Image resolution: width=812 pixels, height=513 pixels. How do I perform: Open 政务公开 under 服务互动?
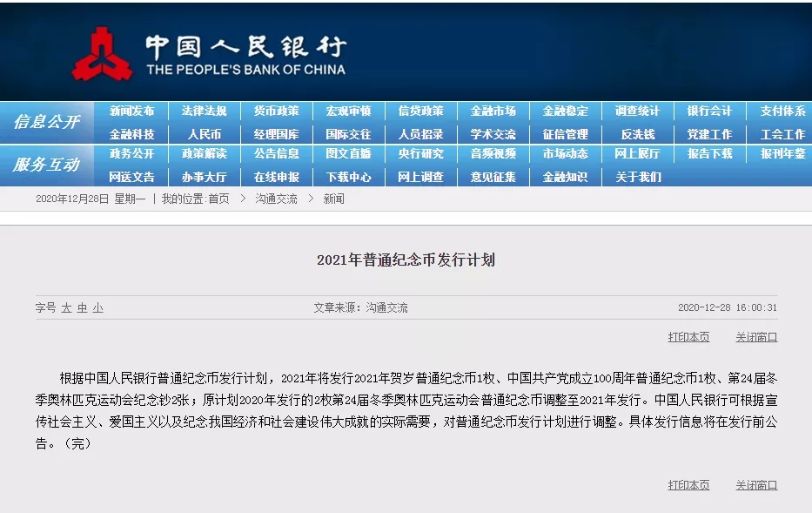click(131, 153)
